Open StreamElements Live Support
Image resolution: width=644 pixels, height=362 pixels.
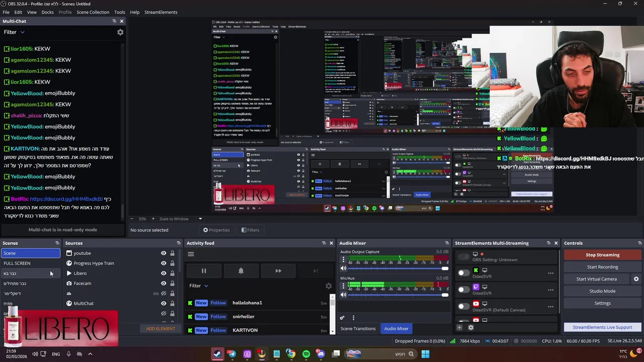(x=602, y=327)
